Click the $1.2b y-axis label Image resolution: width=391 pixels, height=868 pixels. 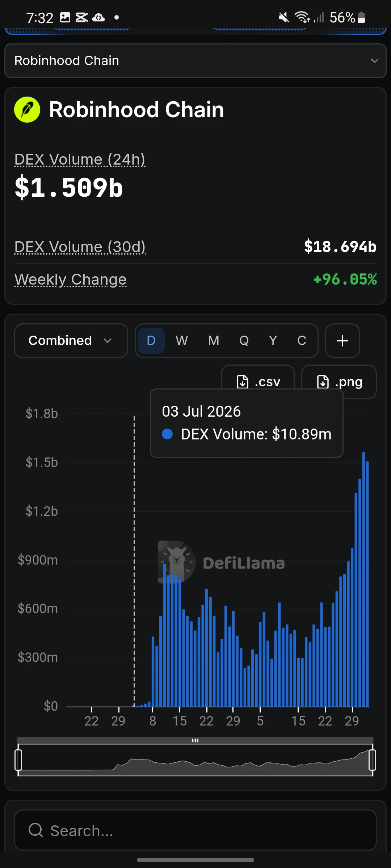pos(42,511)
